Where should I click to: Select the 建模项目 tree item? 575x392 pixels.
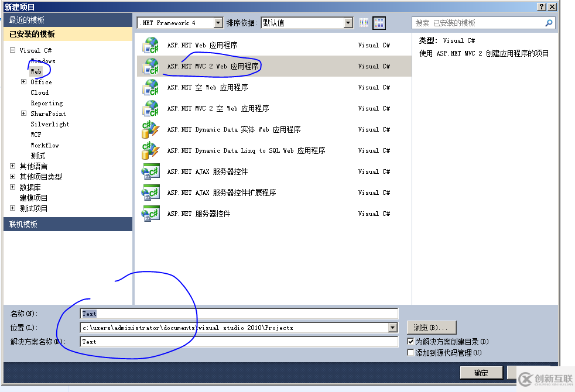coord(33,198)
